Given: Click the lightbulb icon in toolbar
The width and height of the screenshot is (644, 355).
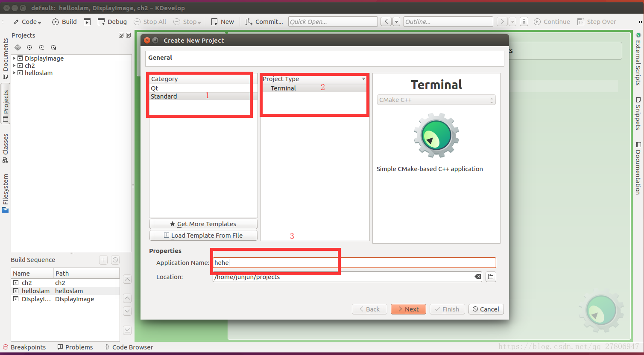Looking at the screenshot, I should [524, 21].
